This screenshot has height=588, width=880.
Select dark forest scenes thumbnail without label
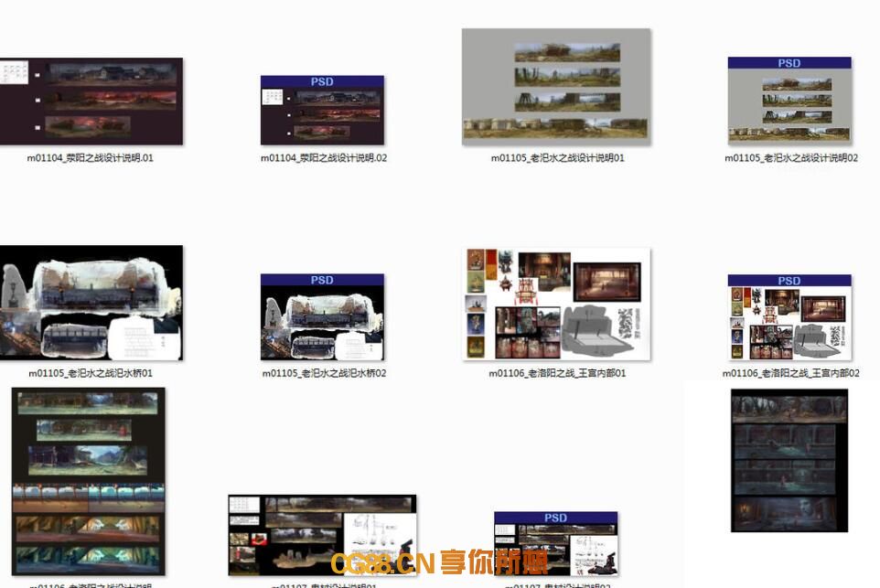[x=789, y=461]
